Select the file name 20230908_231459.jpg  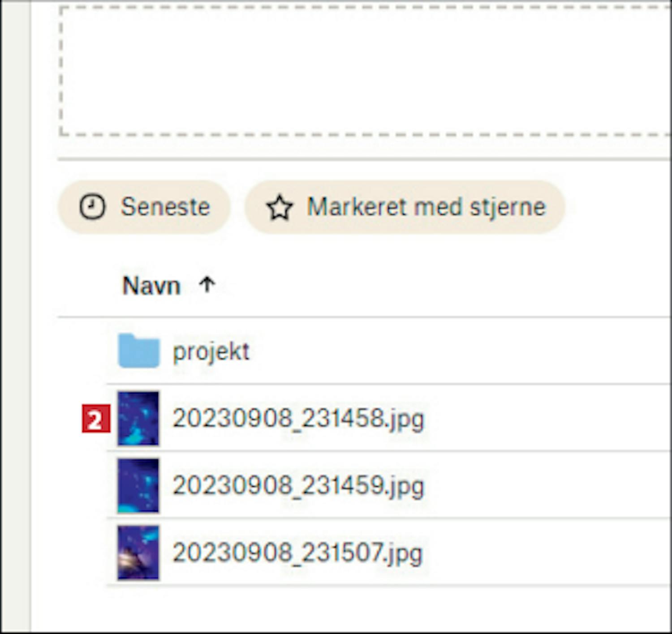point(298,486)
